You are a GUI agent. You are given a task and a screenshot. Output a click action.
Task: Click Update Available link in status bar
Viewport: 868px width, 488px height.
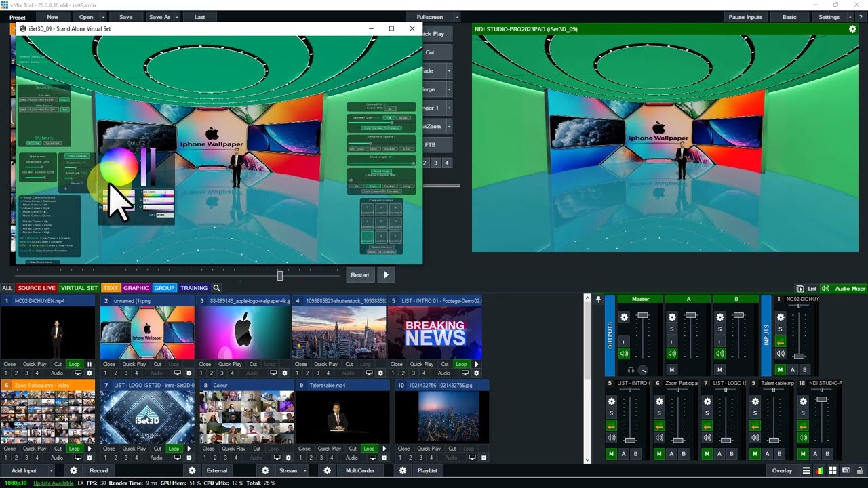click(54, 483)
